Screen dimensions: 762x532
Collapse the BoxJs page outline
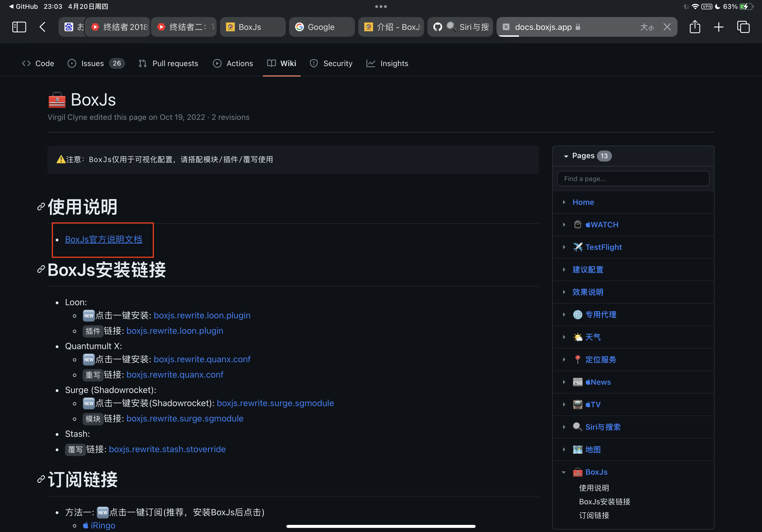[x=563, y=472]
